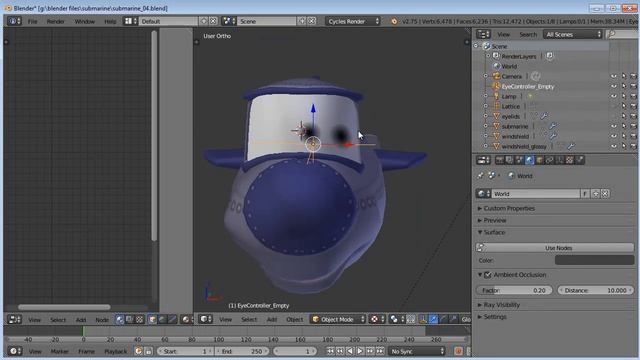Viewport: 640px width, 360px height.
Task: Open the 3D viewport Object menu
Action: point(295,320)
